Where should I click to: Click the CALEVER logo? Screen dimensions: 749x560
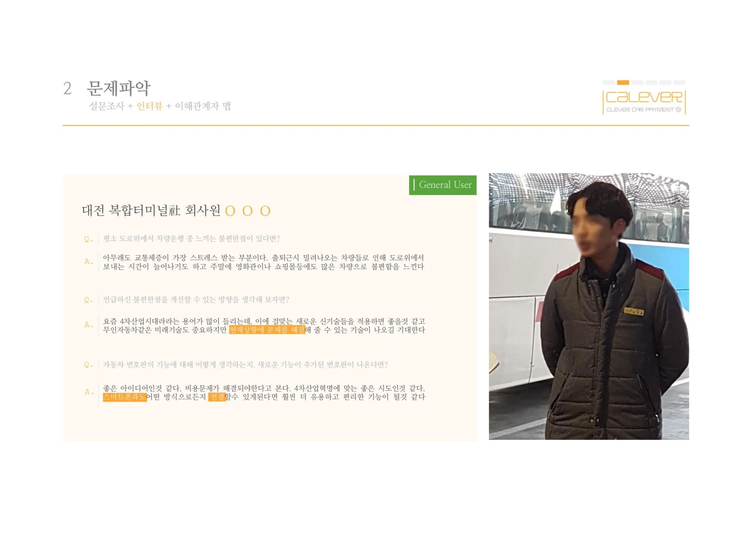tap(644, 102)
